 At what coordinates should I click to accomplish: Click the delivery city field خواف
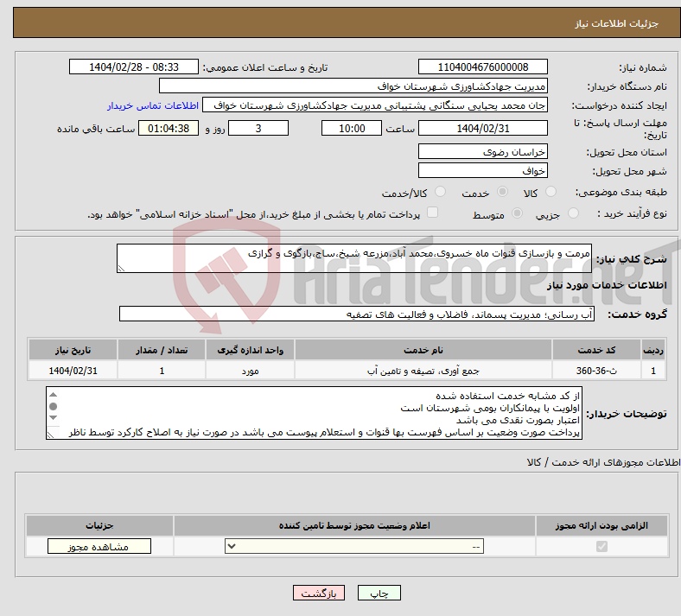pyautogui.click(x=482, y=170)
